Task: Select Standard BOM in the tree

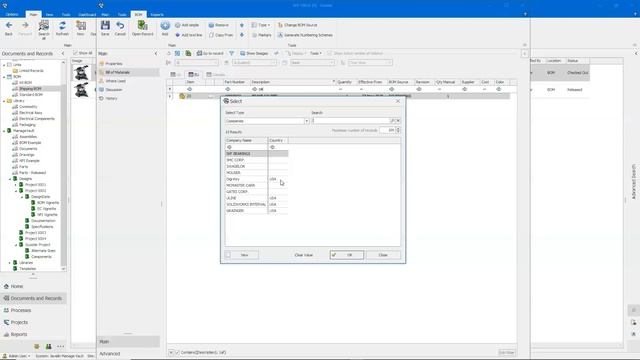Action: click(x=31, y=95)
